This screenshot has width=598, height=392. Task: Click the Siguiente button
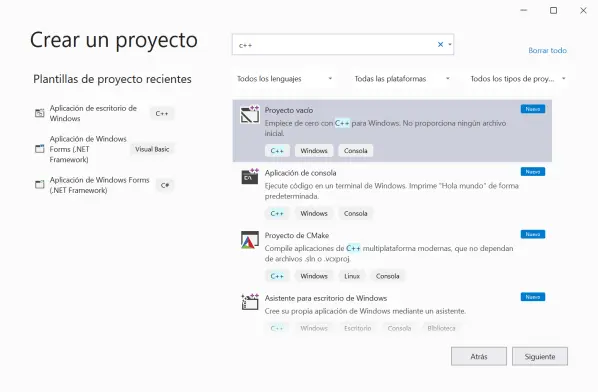click(540, 357)
